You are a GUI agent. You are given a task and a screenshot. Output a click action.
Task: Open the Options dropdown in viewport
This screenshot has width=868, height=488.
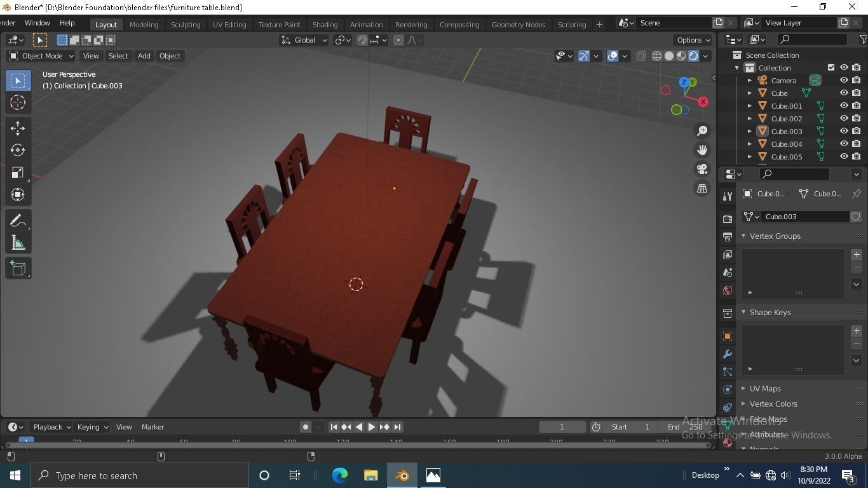(x=693, y=40)
